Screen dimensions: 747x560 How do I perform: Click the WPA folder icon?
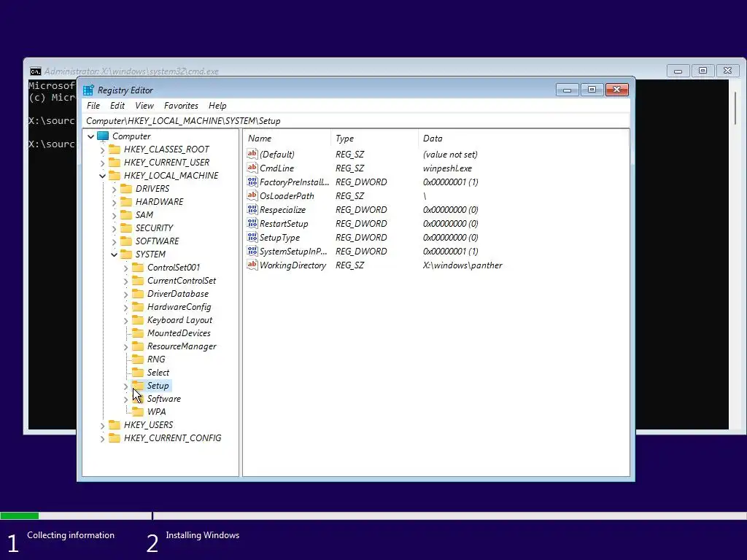138,412
